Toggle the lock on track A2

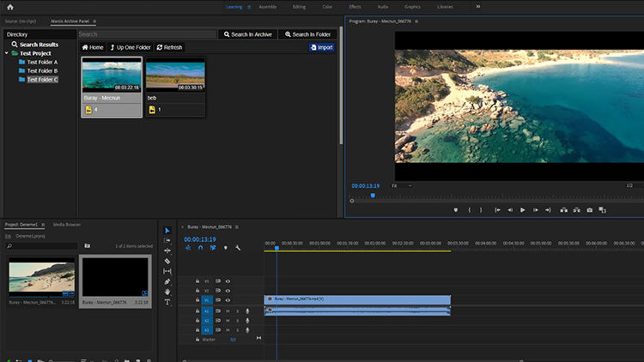coord(197,320)
